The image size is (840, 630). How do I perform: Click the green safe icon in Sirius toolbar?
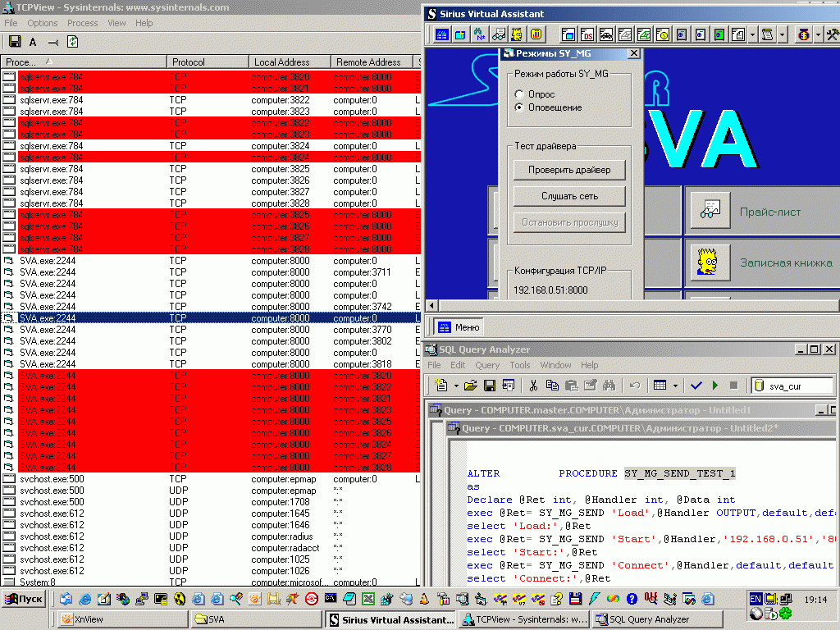coord(719,34)
